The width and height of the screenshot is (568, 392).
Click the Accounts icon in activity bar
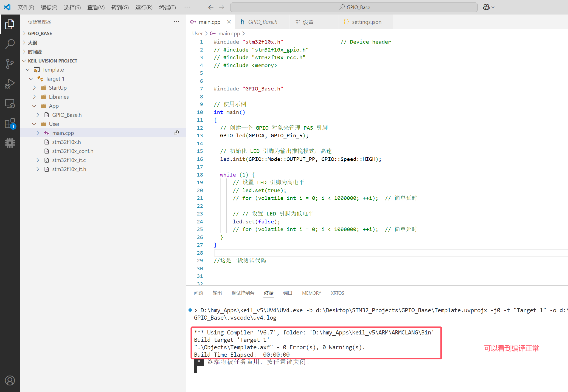point(10,380)
